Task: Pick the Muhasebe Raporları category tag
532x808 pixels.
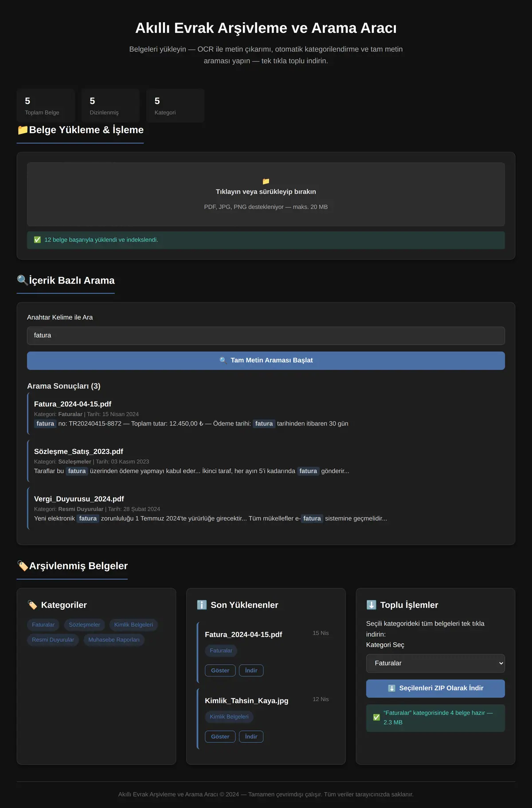Action: pos(114,640)
